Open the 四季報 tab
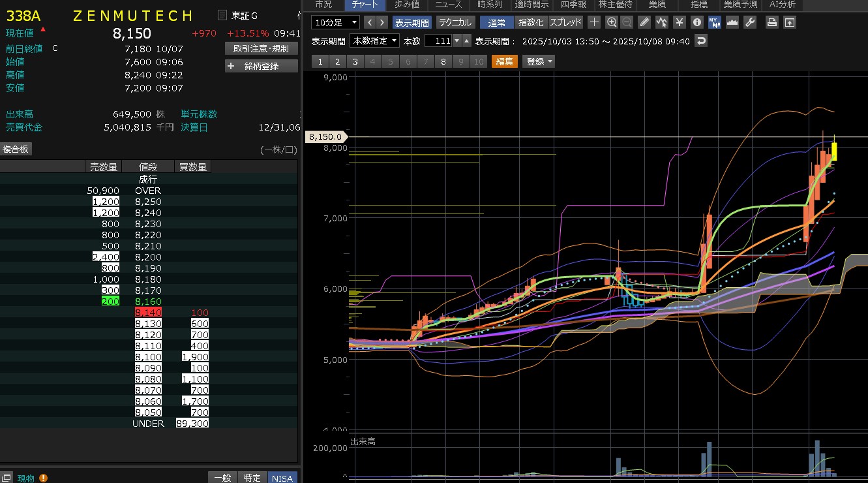This screenshot has height=483, width=868. (573, 5)
